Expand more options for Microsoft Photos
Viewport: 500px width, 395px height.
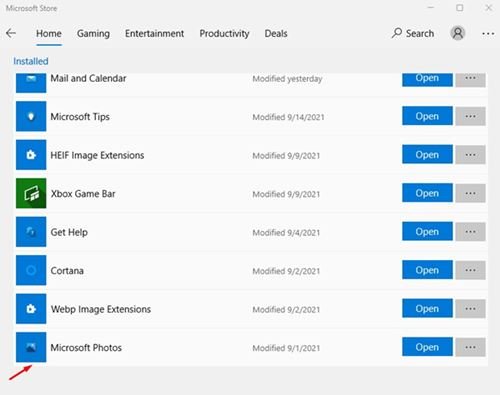pyautogui.click(x=470, y=347)
